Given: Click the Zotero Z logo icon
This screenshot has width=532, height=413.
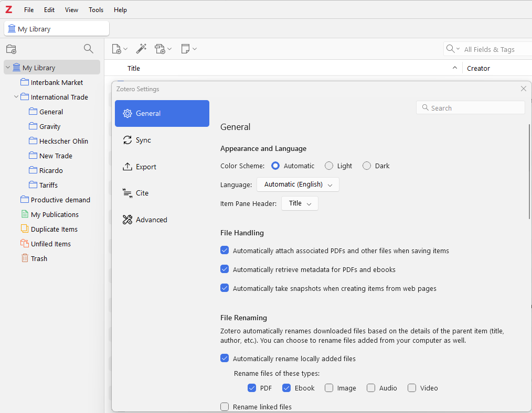Looking at the screenshot, I should 9,9.
